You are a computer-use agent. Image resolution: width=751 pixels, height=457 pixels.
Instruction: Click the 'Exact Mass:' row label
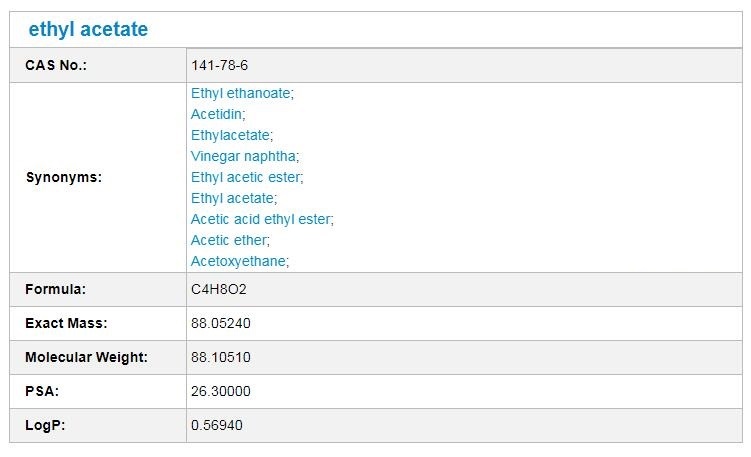[66, 324]
